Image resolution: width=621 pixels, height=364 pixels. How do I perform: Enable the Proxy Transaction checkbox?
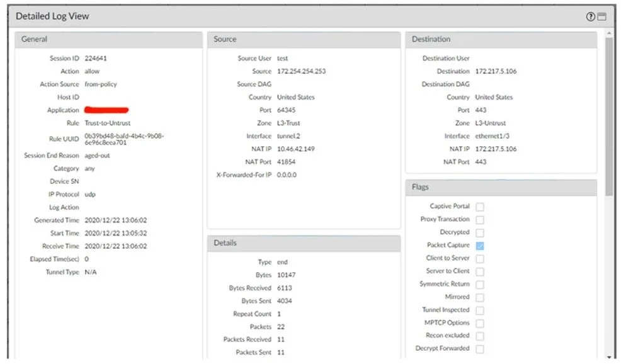[x=480, y=220]
